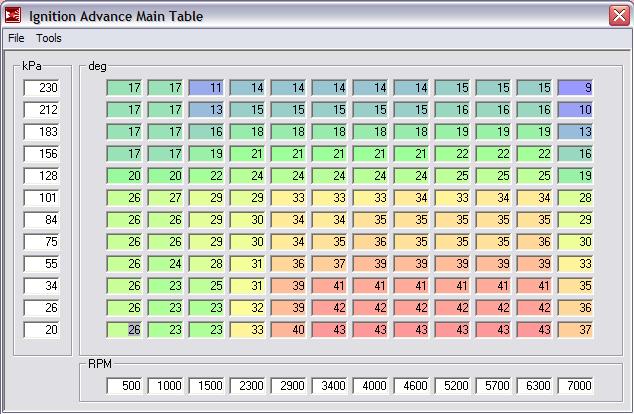634x414 pixels.
Task: Select the 34 cell at 101 kPa, 4600 RPM
Action: point(411,198)
